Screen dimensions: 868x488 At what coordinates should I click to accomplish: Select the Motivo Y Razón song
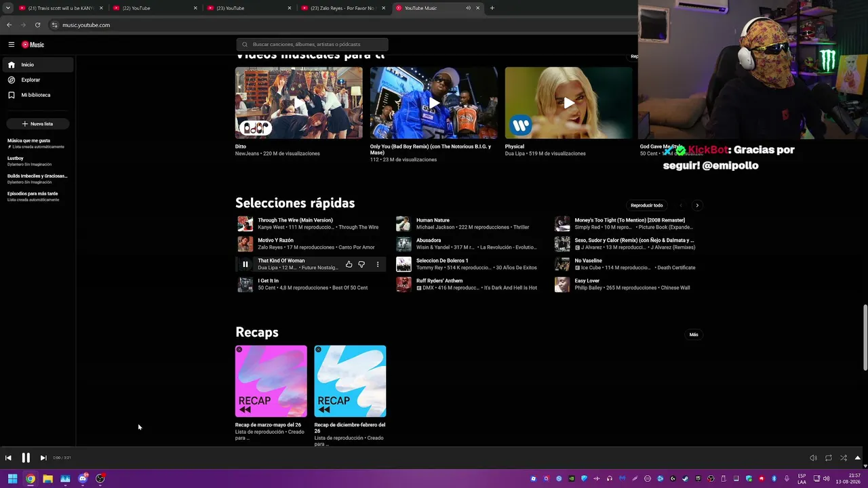pos(275,241)
